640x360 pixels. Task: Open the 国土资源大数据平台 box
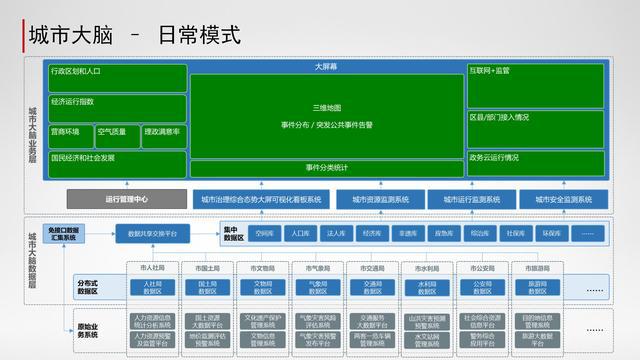(207, 321)
